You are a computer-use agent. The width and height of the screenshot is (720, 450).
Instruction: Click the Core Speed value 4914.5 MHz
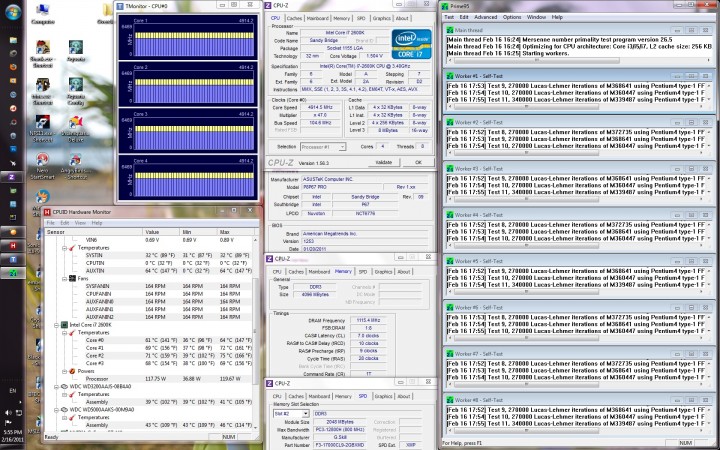click(323, 107)
